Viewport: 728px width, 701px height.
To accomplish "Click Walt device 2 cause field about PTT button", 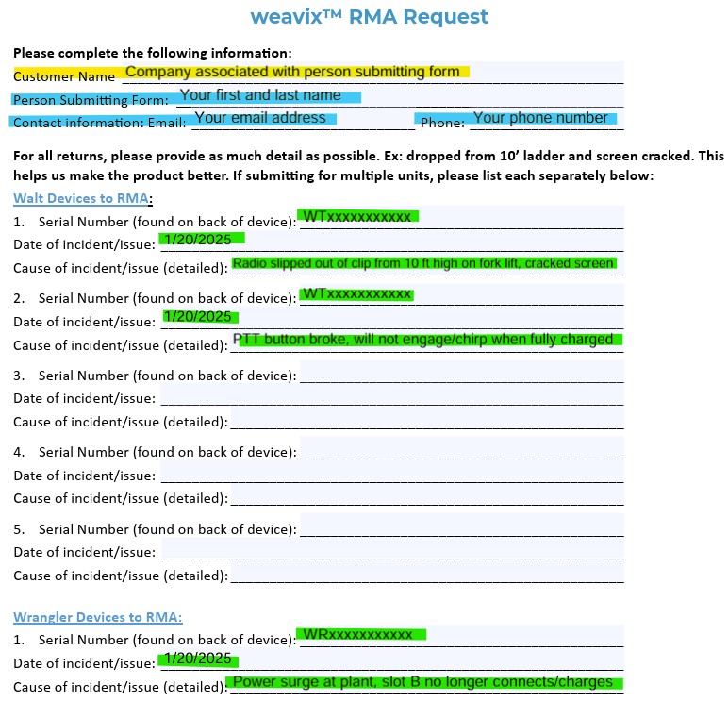I will click(427, 342).
